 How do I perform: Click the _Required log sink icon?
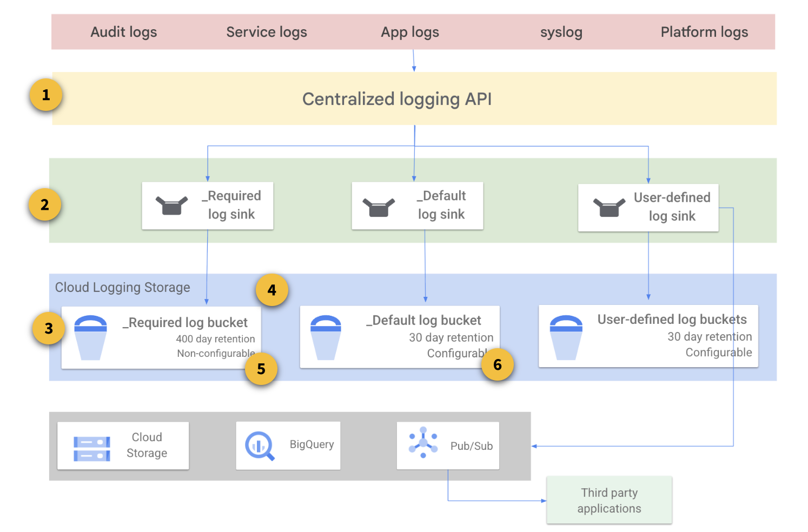171,205
